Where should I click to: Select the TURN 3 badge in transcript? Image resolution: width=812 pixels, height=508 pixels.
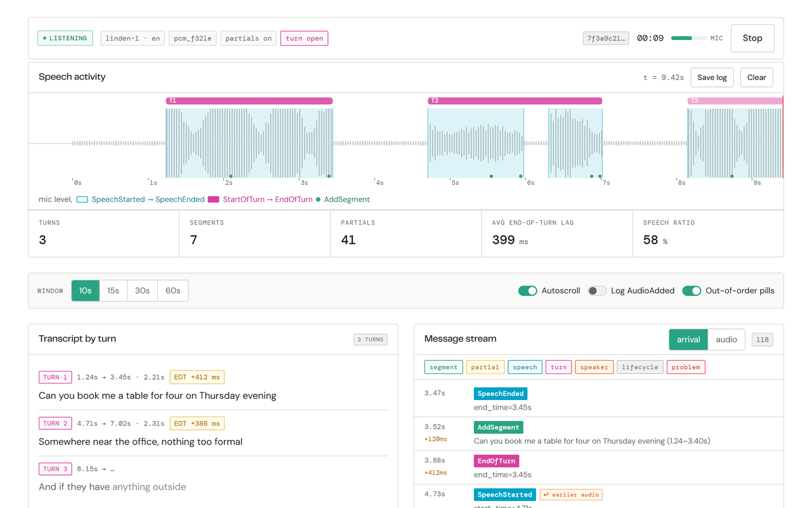point(55,469)
